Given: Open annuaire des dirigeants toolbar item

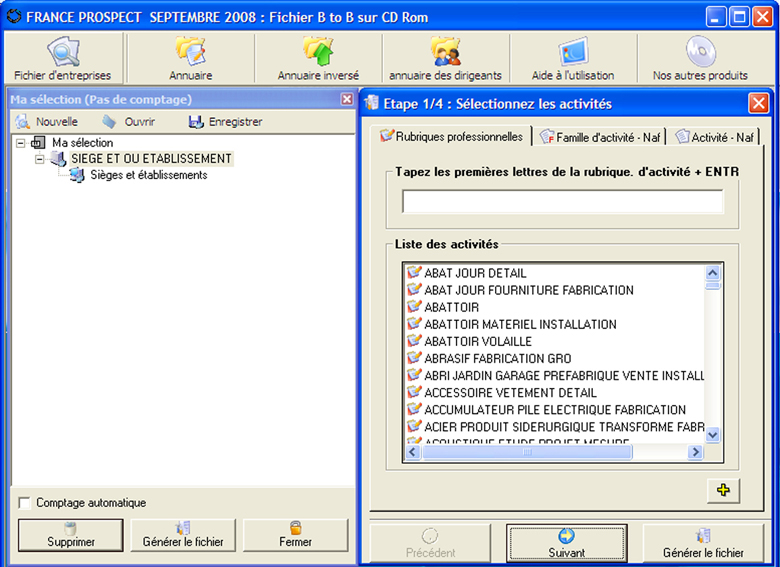Looking at the screenshot, I should coord(445,58).
